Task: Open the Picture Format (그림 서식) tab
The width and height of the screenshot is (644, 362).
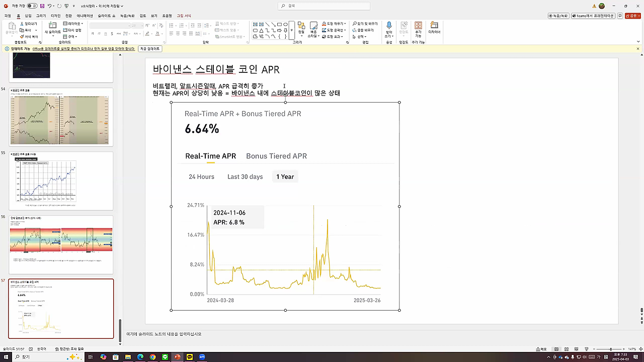Action: point(184,16)
